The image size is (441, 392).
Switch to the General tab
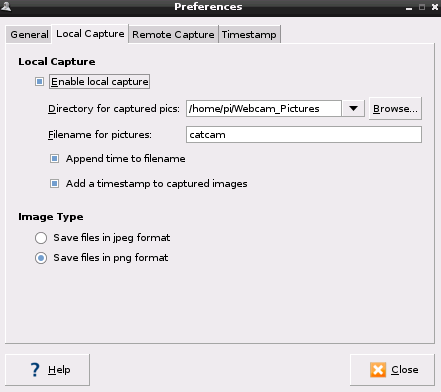(x=29, y=34)
